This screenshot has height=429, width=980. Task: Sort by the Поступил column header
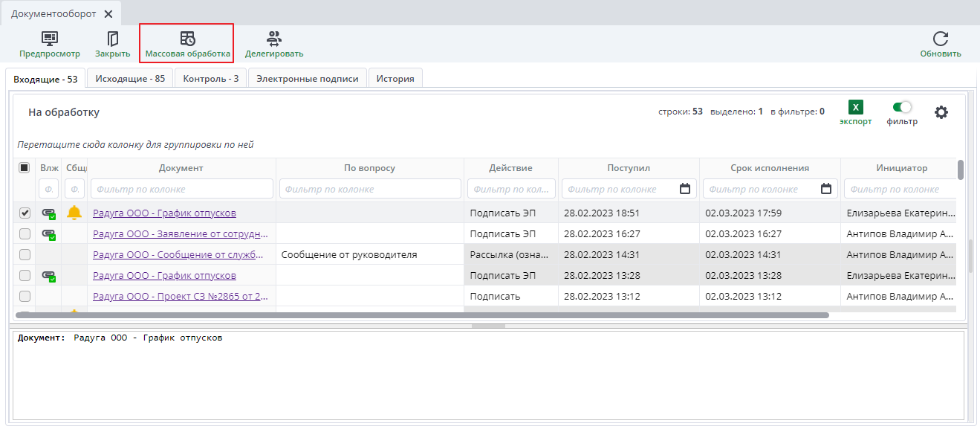click(x=629, y=168)
